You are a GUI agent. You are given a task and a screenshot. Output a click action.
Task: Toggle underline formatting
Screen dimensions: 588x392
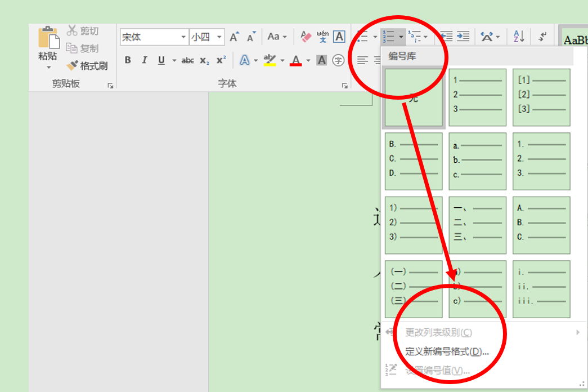[161, 60]
